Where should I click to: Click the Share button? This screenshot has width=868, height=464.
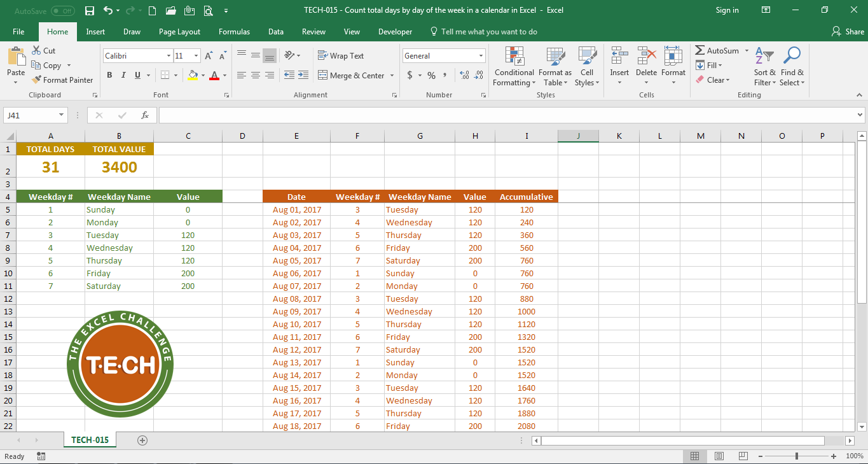tap(848, 32)
